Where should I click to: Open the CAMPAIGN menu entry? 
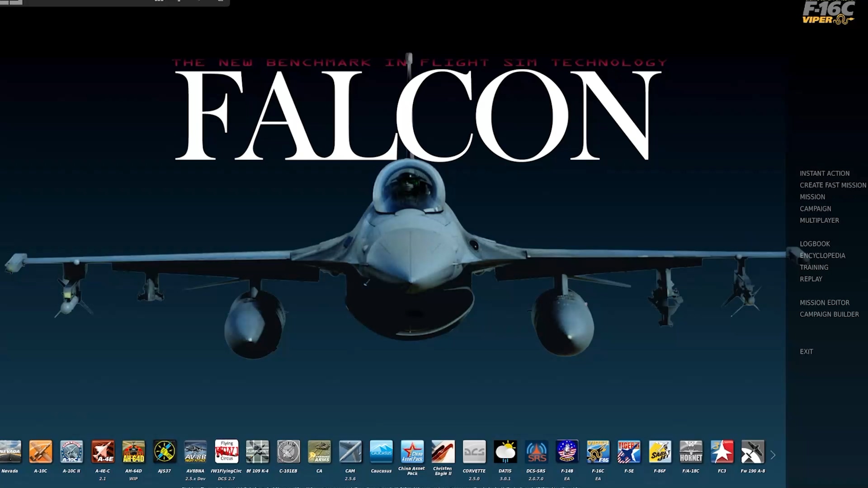click(x=816, y=208)
